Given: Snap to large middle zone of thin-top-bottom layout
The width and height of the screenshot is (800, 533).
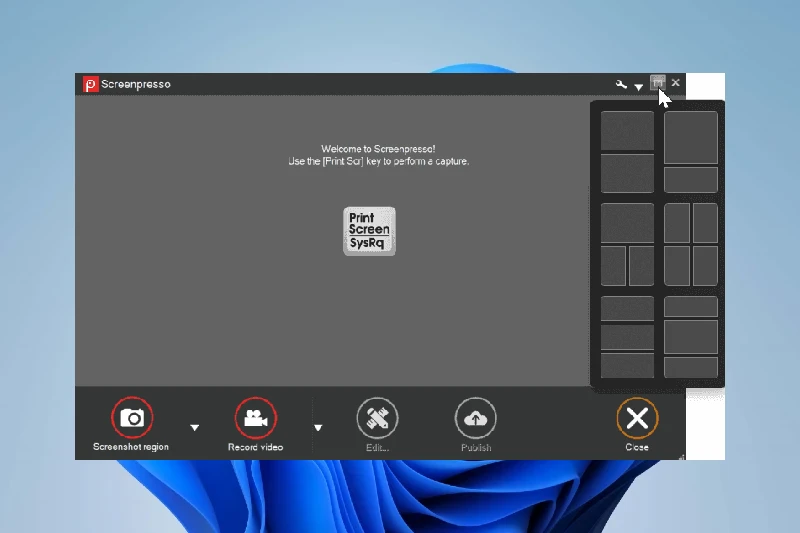Looking at the screenshot, I should 691,337.
